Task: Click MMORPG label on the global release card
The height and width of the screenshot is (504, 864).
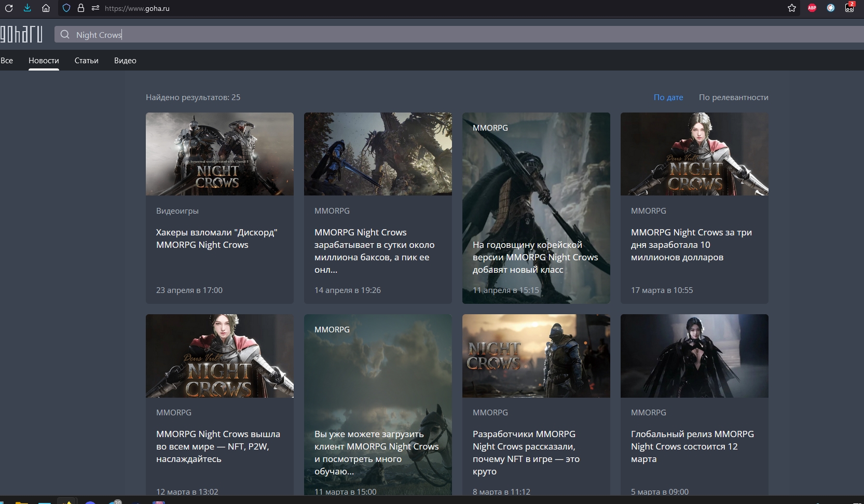Action: [649, 413]
